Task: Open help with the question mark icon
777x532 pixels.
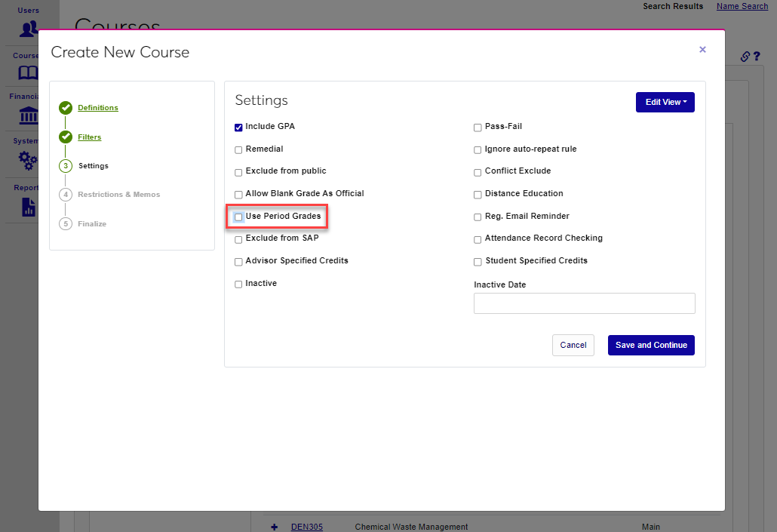Action: point(757,56)
